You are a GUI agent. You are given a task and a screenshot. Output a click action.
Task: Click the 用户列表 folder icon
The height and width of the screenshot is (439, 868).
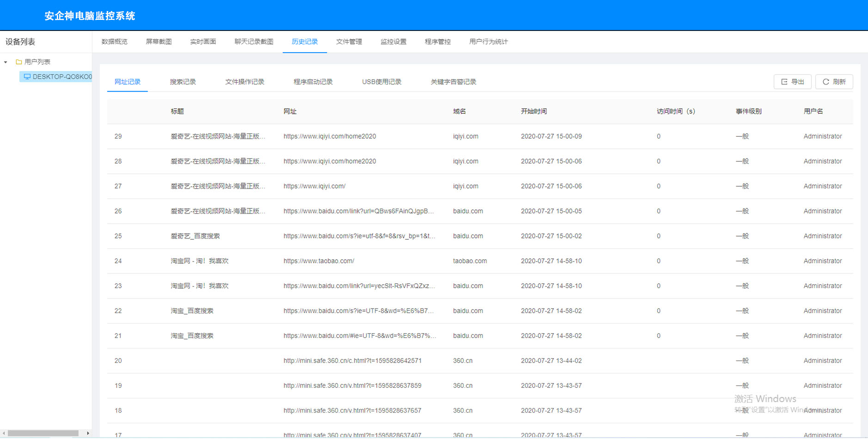point(19,62)
